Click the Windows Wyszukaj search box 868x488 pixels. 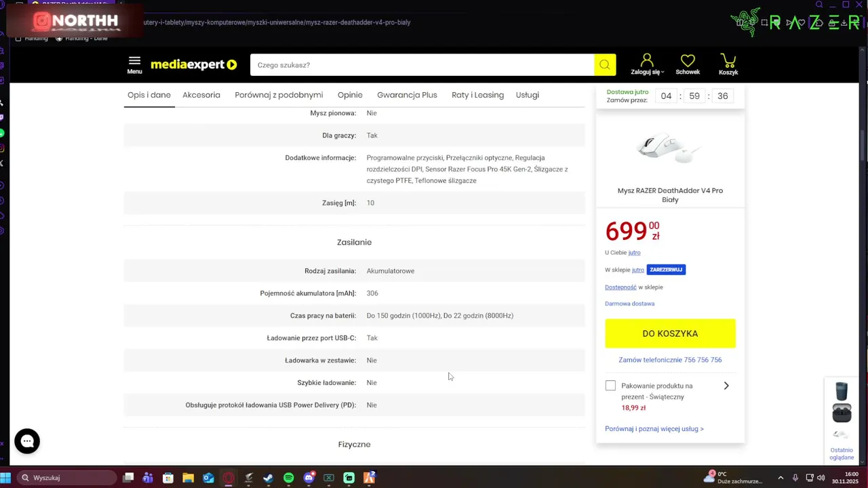point(66,478)
